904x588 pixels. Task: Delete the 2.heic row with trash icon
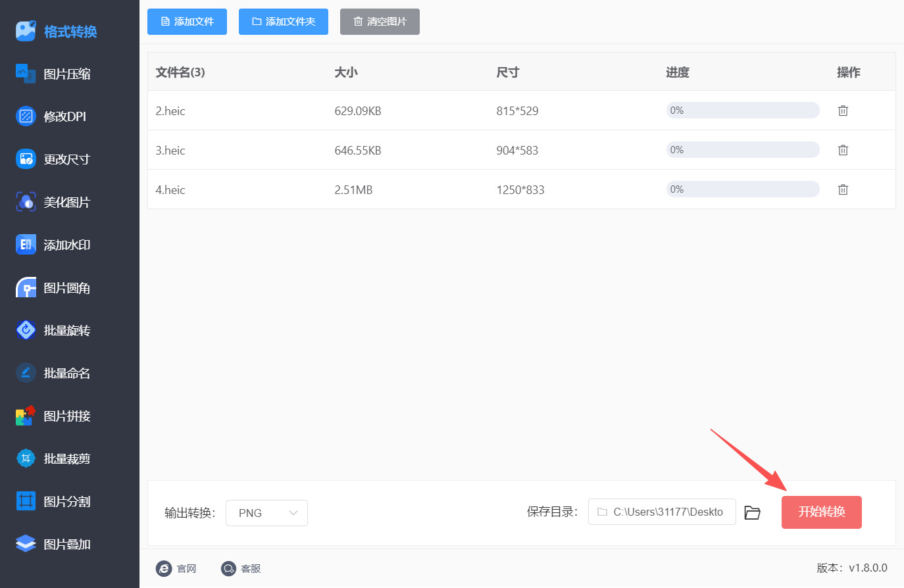coord(843,110)
